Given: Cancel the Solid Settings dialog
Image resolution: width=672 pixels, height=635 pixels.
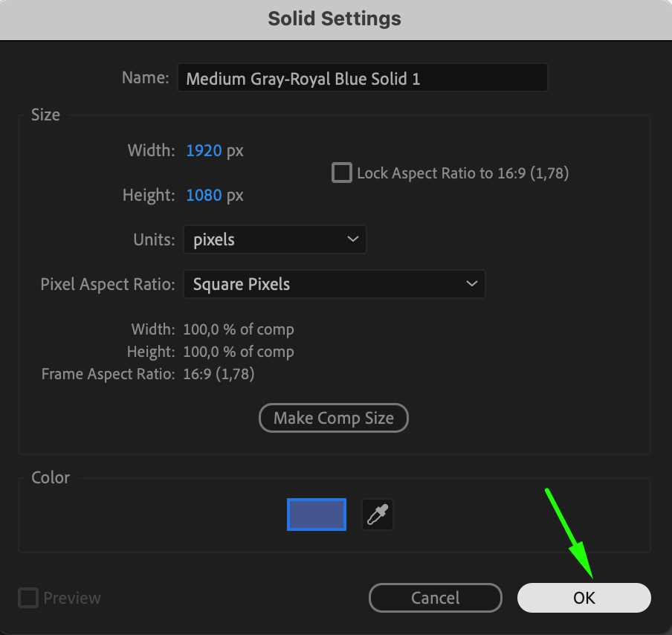Looking at the screenshot, I should click(435, 598).
